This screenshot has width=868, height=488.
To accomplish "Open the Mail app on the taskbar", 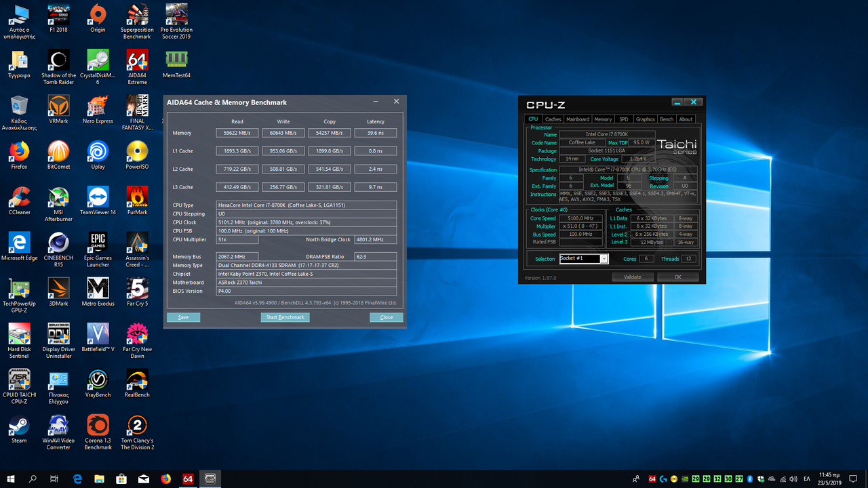I will [x=144, y=479].
